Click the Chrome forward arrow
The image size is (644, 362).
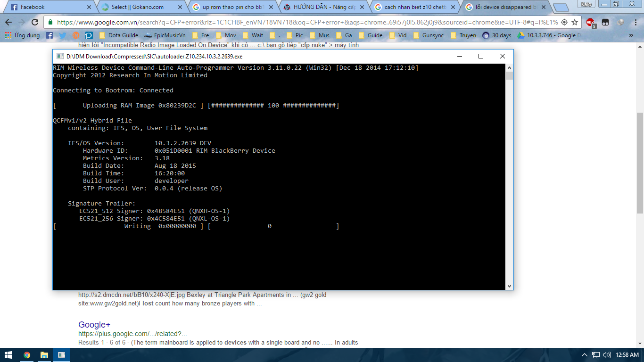pos(22,22)
